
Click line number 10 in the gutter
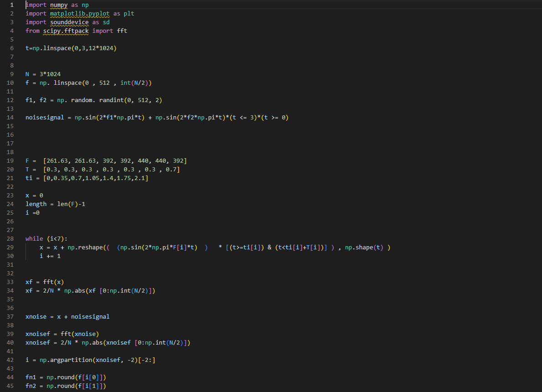click(10, 83)
